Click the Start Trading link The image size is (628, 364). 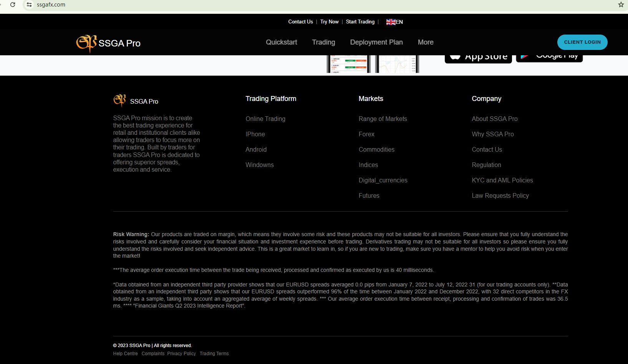(x=360, y=22)
